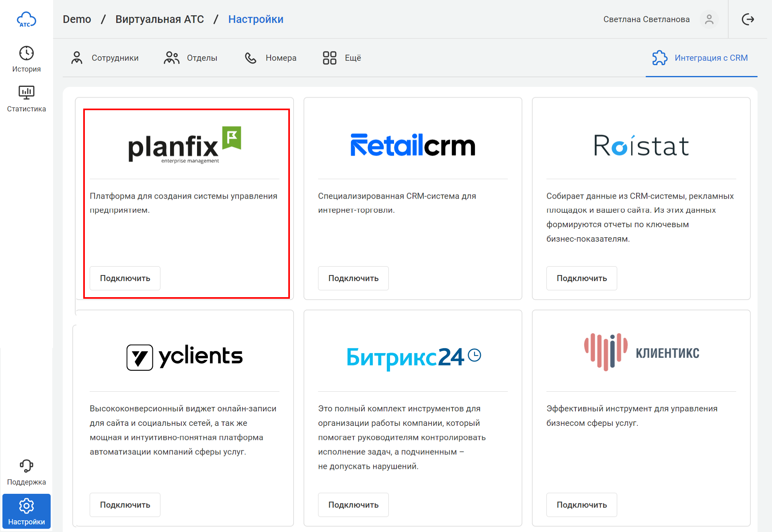
Task: Click the user profile avatar icon
Action: [709, 19]
